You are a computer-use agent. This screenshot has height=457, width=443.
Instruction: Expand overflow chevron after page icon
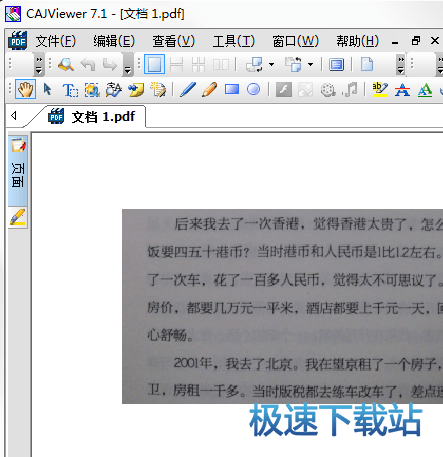tap(401, 64)
